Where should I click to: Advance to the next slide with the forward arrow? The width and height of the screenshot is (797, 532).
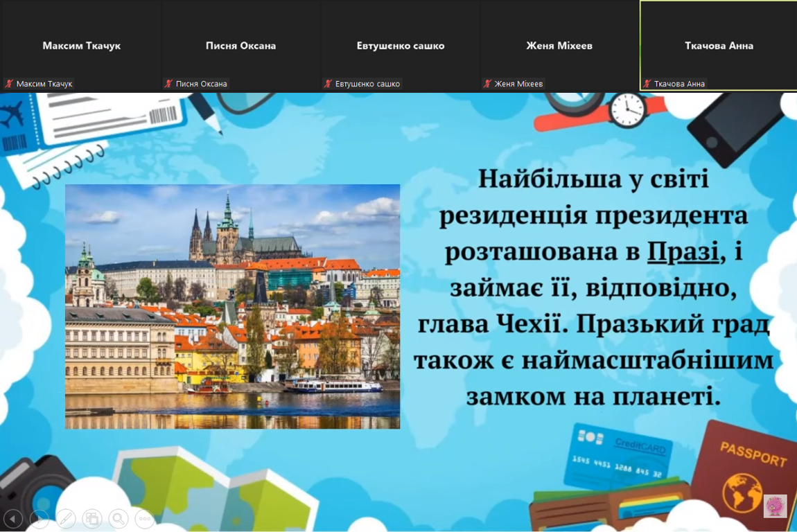click(x=40, y=518)
